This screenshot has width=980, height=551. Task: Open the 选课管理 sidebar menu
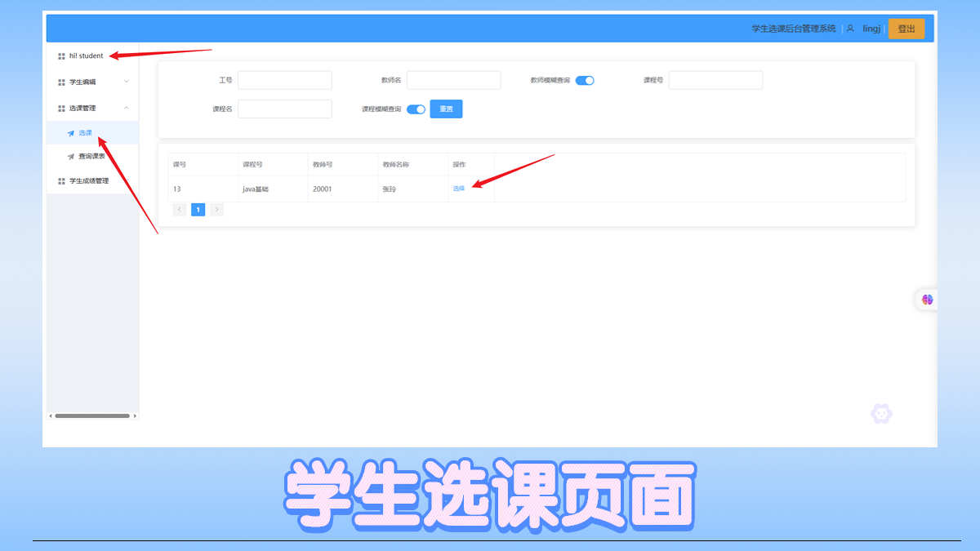92,108
